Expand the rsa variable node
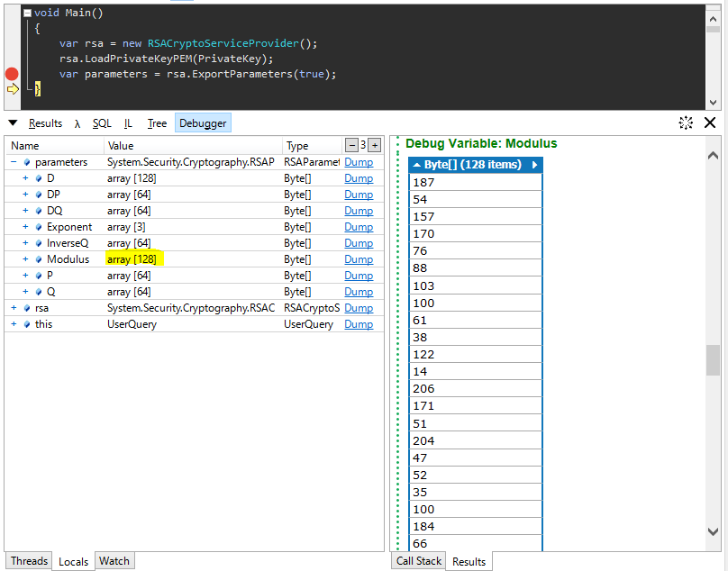The image size is (728, 571). point(13,307)
